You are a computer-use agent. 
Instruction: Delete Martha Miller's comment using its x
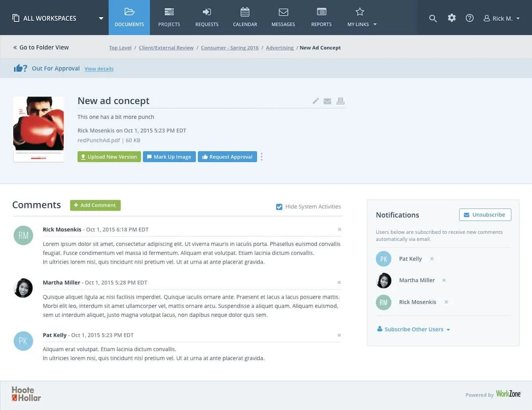point(339,282)
